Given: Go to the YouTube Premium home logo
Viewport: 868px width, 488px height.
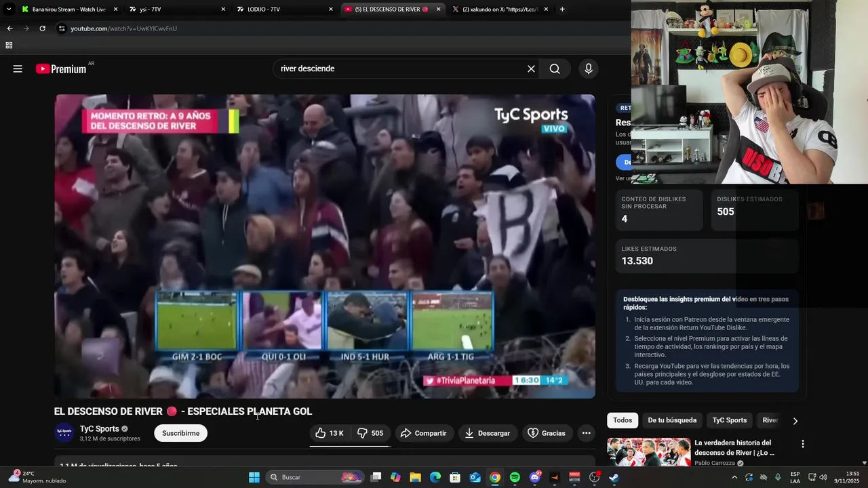Looking at the screenshot, I should [x=61, y=68].
